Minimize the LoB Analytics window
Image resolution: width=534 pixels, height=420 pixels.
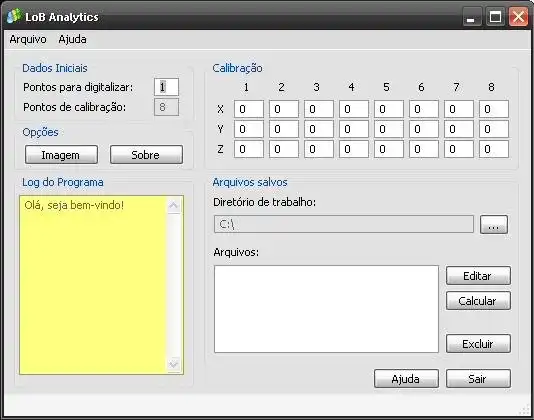472,17
